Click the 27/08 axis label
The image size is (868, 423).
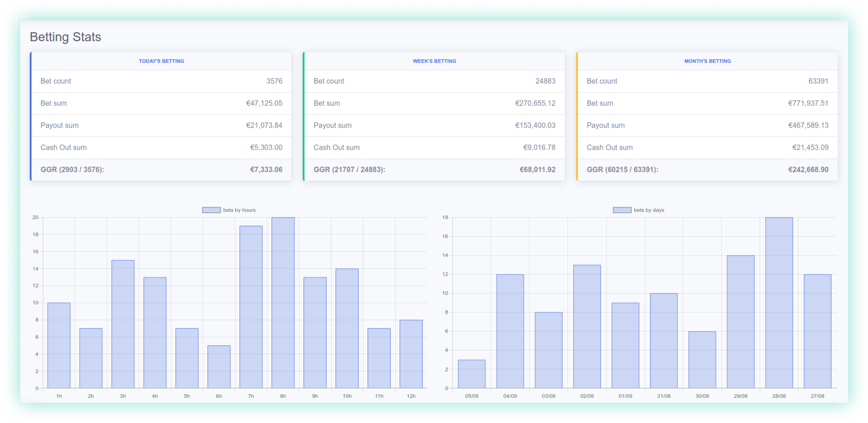pyautogui.click(x=817, y=396)
